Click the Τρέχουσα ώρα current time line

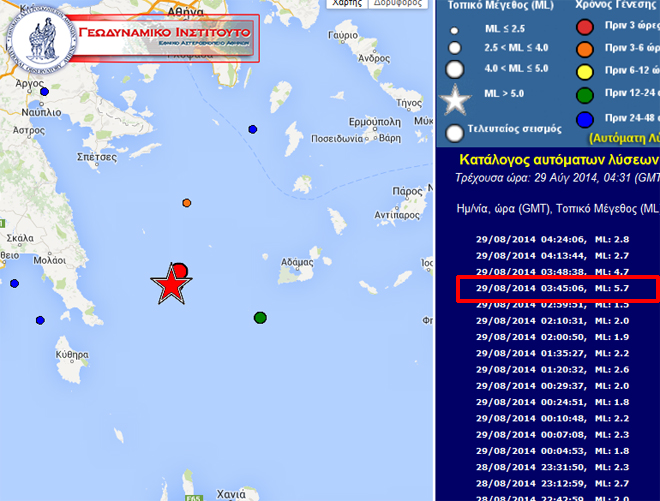(557, 178)
